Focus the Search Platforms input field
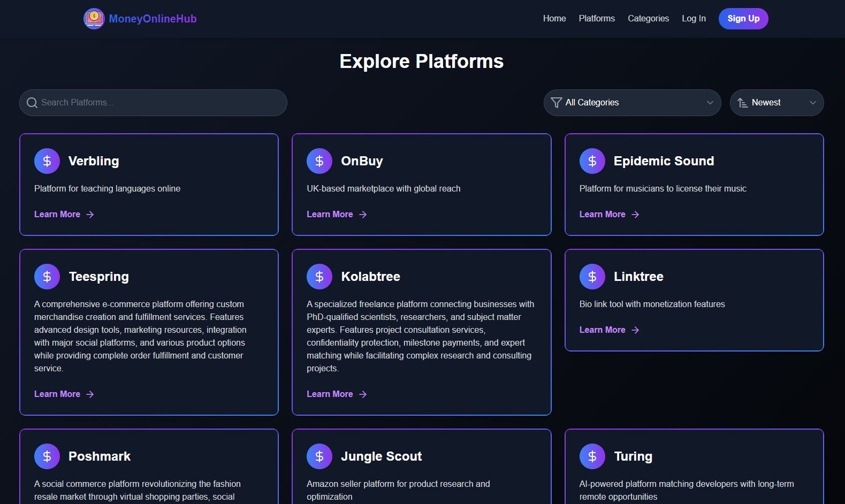 pos(153,103)
